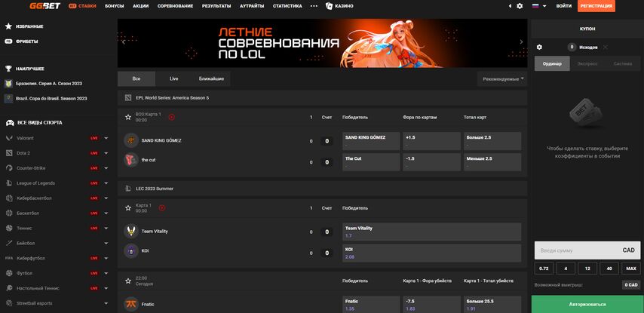
Task: Open the Фрибеты FB icon item
Action: 8,41
